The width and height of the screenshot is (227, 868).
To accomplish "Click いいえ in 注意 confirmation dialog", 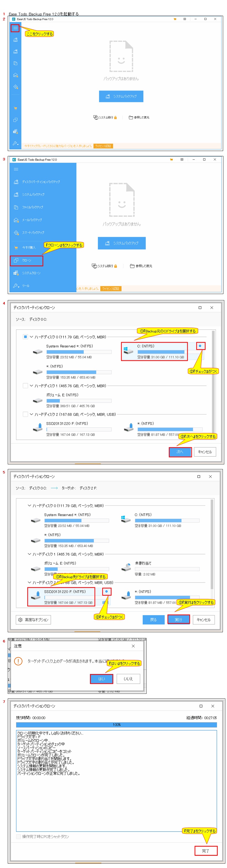I will [x=128, y=679].
